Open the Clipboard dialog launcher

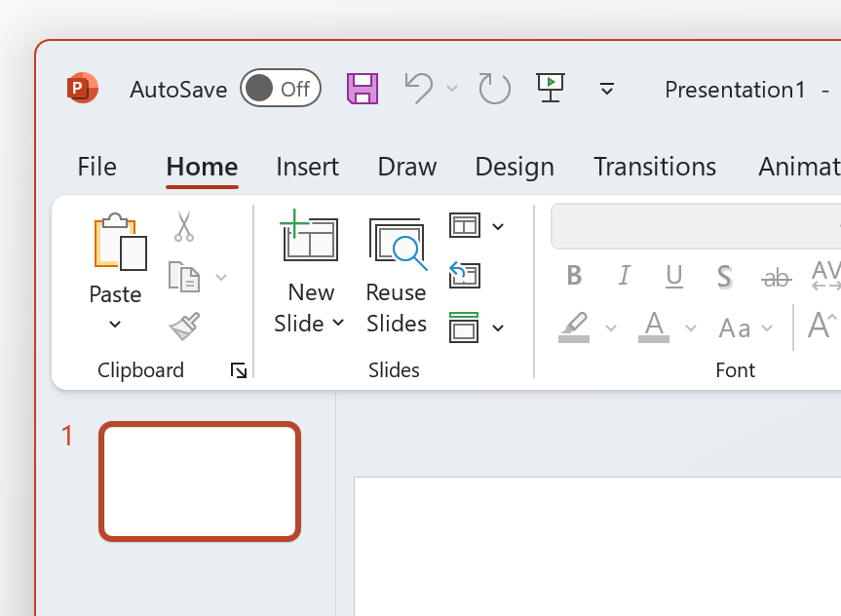click(x=239, y=370)
